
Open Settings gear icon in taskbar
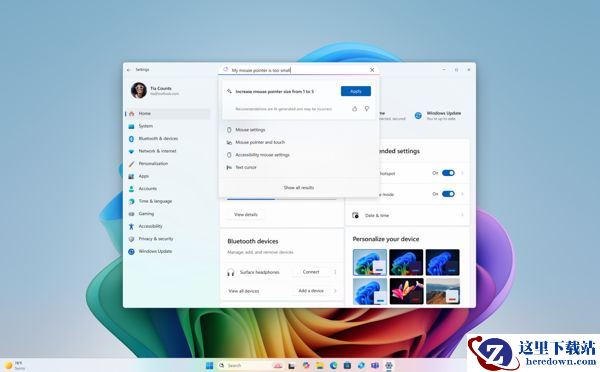click(x=389, y=365)
